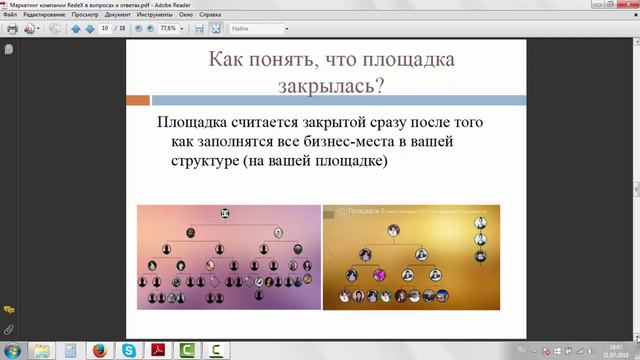
Task: Enable scrolling fit-width page mode icon
Action: pyautogui.click(x=199, y=29)
